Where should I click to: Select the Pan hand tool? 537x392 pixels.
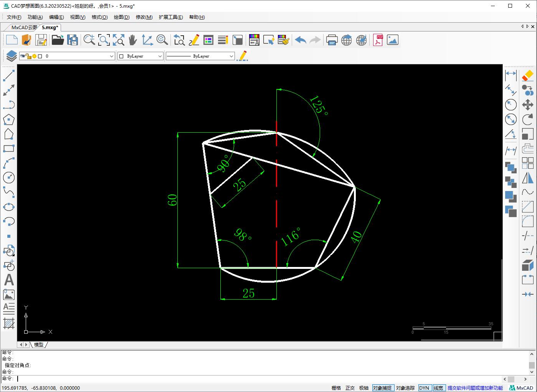[133, 40]
